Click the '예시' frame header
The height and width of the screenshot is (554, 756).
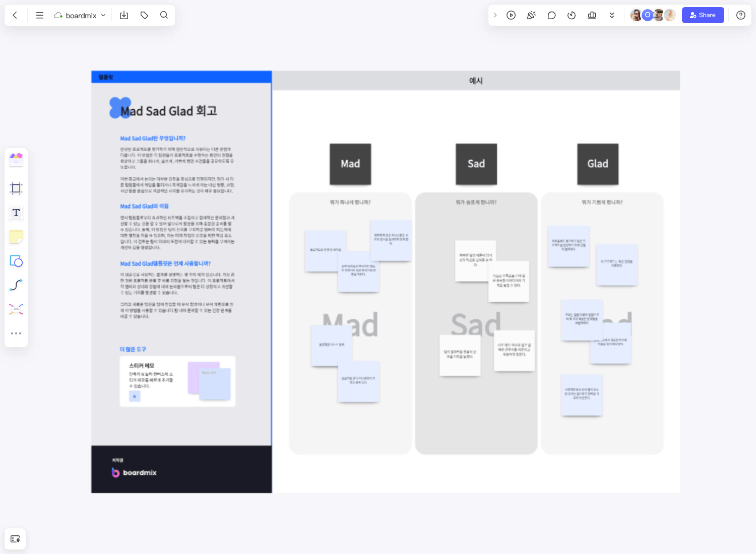click(476, 81)
